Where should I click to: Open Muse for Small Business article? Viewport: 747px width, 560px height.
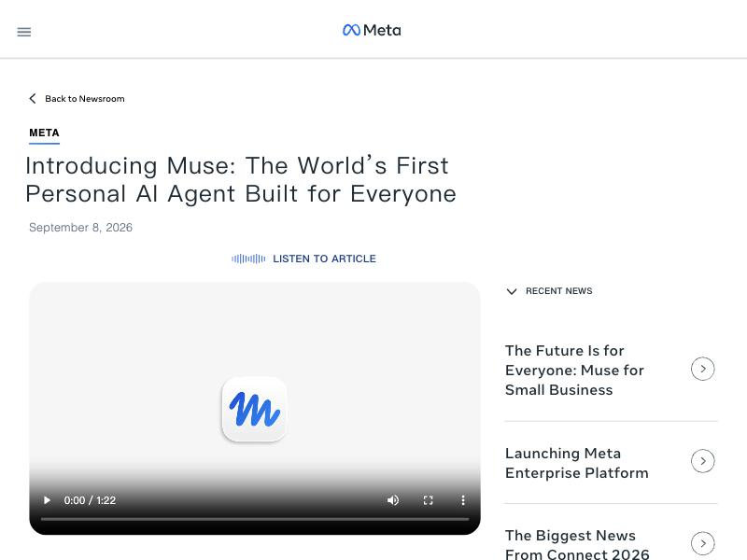(x=574, y=370)
